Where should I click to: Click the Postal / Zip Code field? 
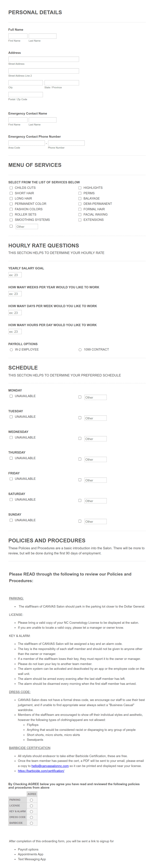26,95
